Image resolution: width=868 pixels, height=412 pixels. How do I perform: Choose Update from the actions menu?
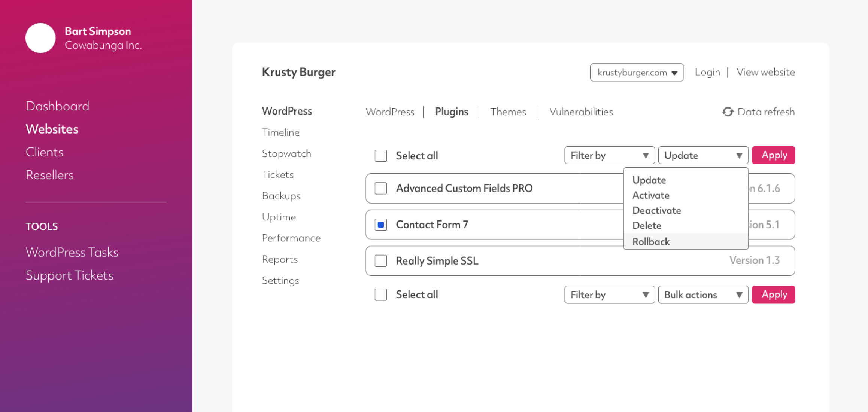coord(649,180)
